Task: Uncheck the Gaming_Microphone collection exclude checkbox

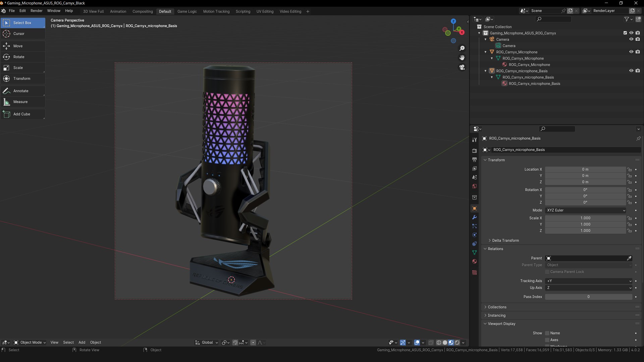Action: [x=625, y=33]
